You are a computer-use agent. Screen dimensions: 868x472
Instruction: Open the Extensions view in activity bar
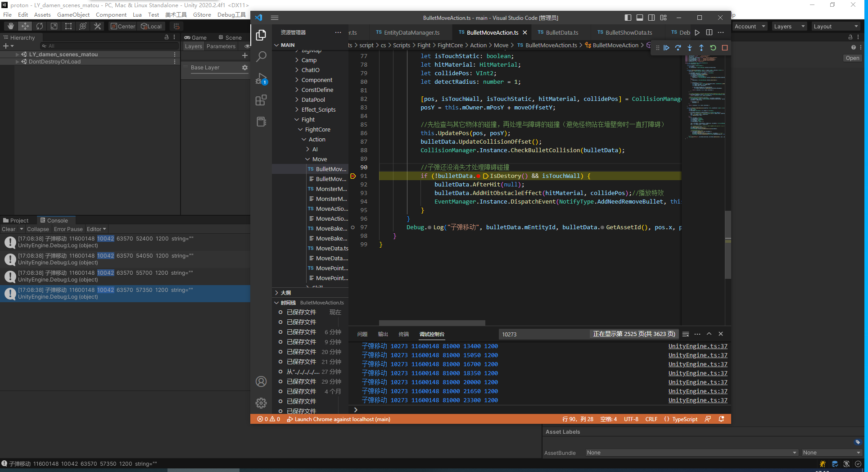point(261,100)
